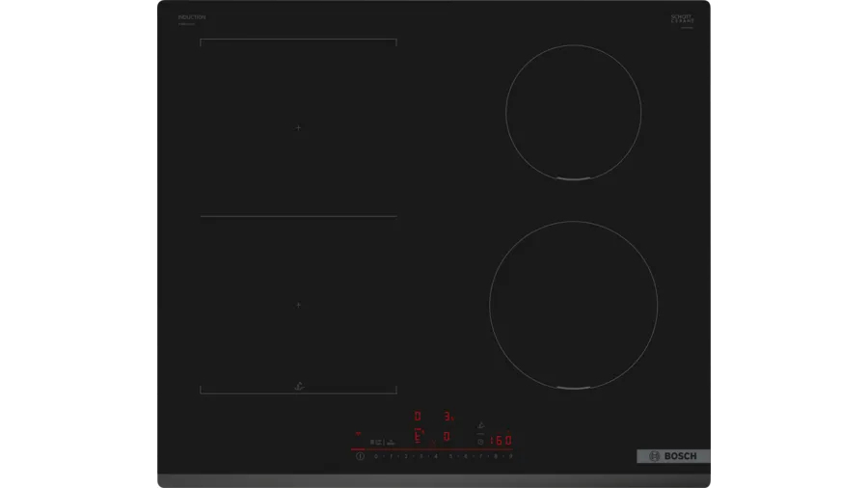The image size is (868, 488).
Task: Click the Bosch logo badge
Action: [672, 455]
